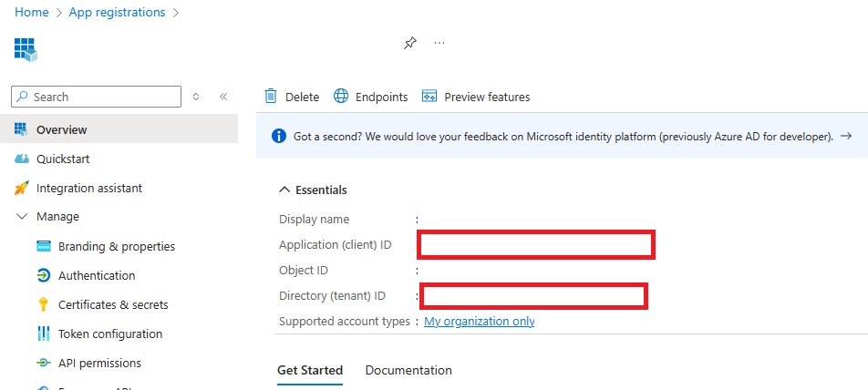Collapse the sidebar with double-chevron icon
The image size is (868, 390).
pyautogui.click(x=223, y=97)
